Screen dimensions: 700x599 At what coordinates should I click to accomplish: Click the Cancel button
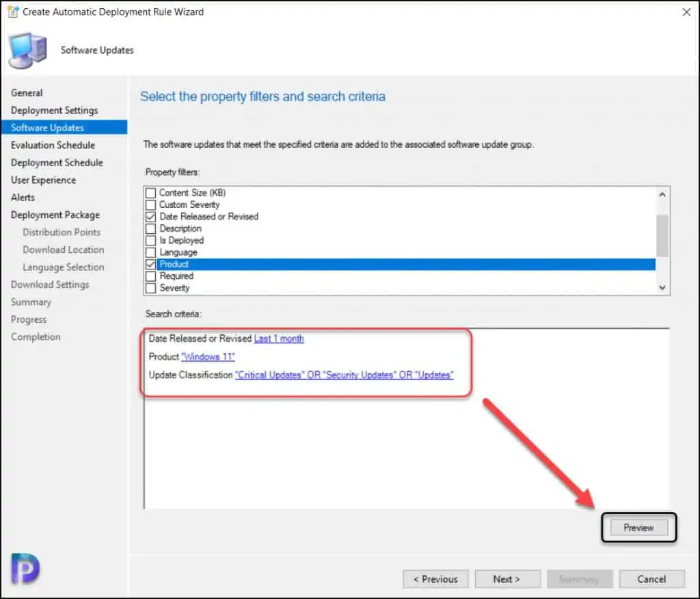tap(651, 579)
